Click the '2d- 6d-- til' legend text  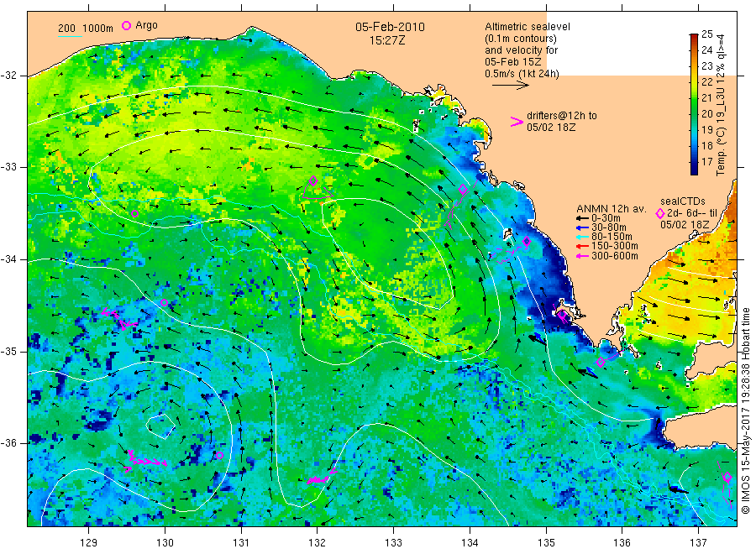(x=692, y=213)
